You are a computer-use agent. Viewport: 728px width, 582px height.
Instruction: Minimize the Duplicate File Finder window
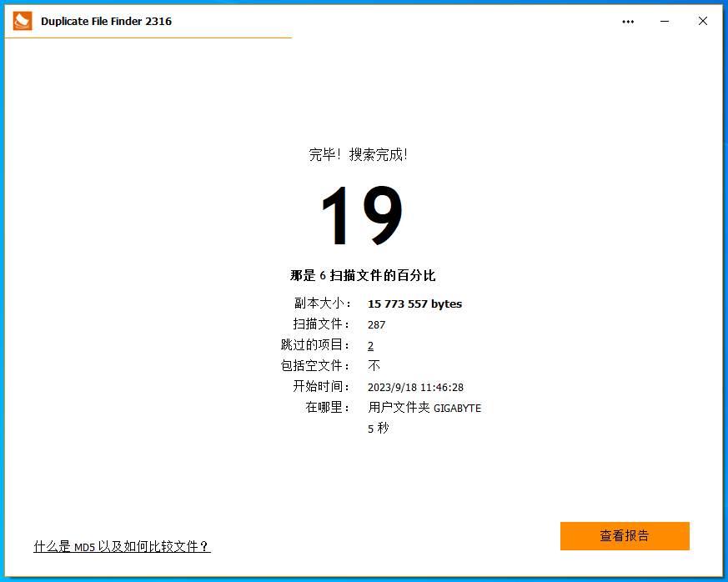click(665, 22)
